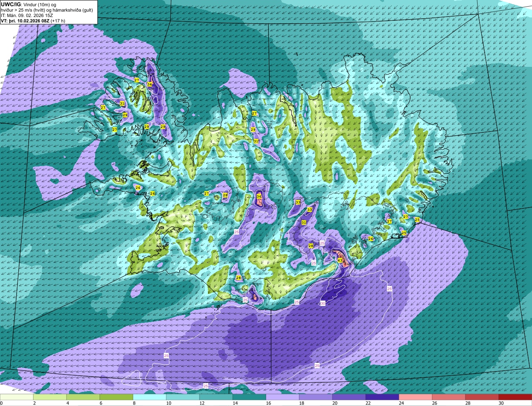Choose the red 28–30 legend swatch
Viewport: 532px width, 406px height.
[482, 397]
